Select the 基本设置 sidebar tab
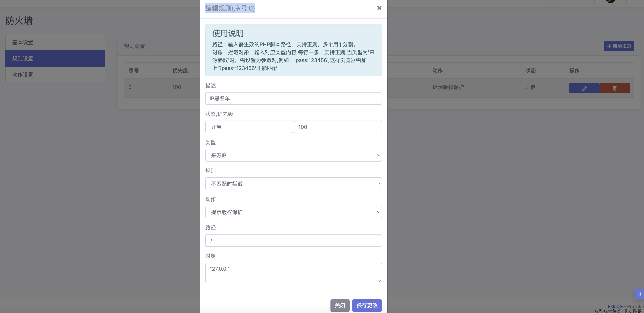The width and height of the screenshot is (644, 313). tap(55, 42)
